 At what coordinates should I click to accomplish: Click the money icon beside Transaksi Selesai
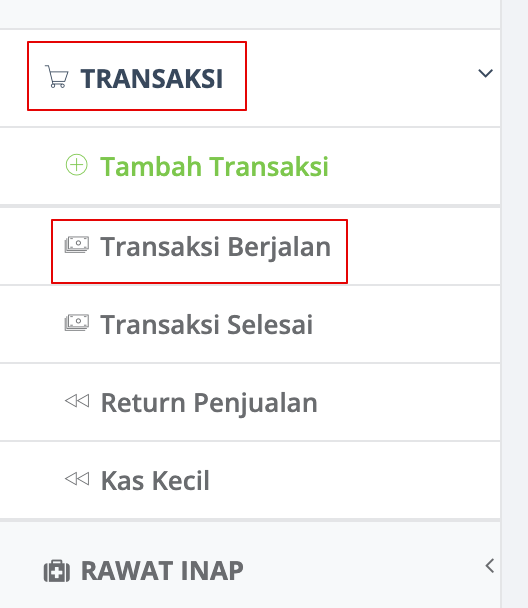[77, 323]
